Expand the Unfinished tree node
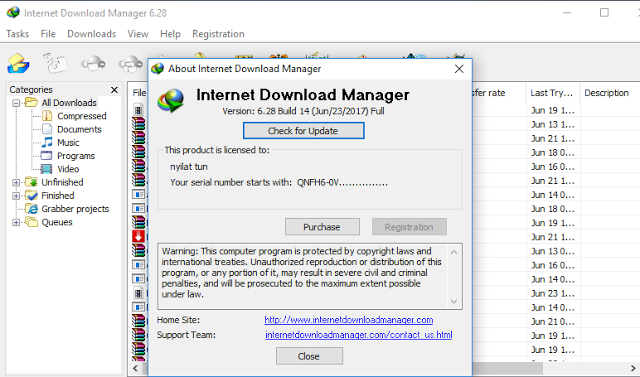The width and height of the screenshot is (640, 377). click(x=16, y=182)
